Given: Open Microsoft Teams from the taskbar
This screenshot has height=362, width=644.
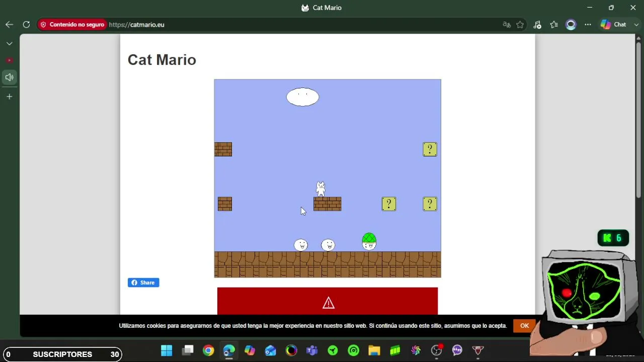Looking at the screenshot, I should coord(312,350).
